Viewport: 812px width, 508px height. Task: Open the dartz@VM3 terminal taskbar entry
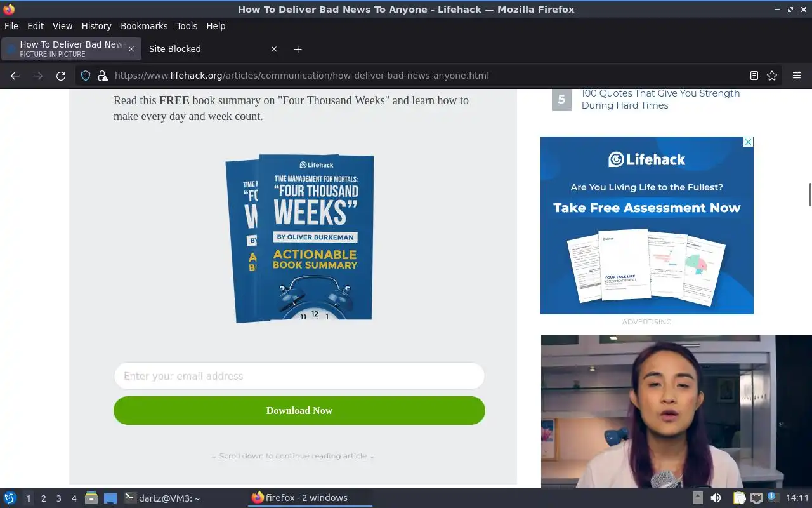pos(162,498)
